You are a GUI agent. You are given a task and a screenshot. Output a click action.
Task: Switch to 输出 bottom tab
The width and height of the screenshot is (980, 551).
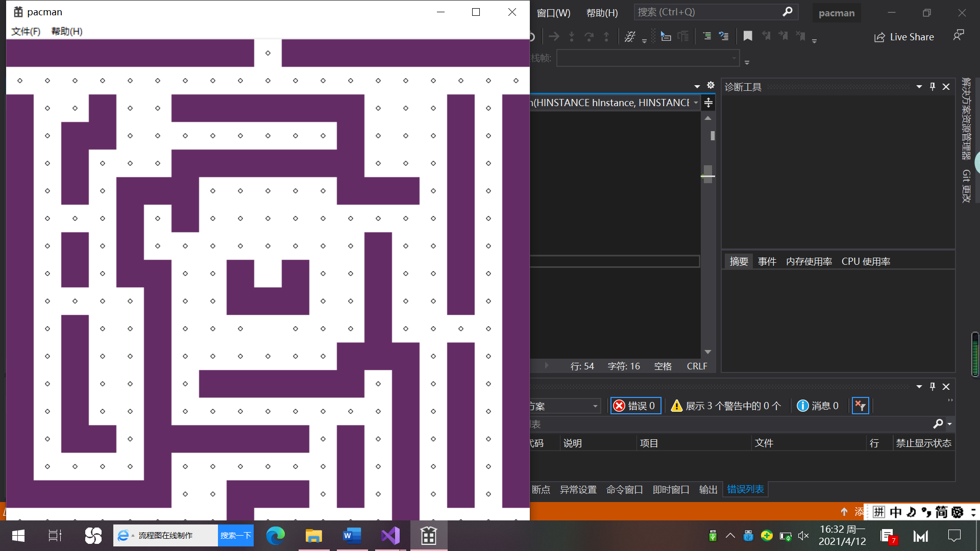(708, 490)
